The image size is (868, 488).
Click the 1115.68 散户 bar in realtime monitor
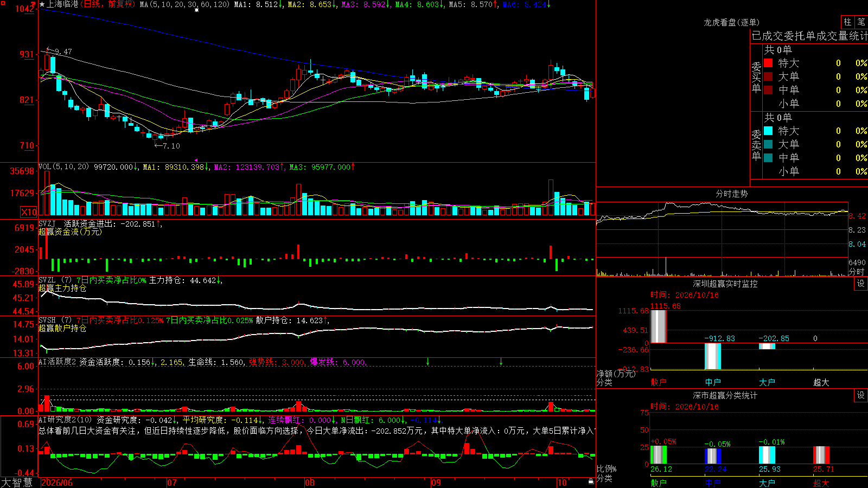(x=658, y=326)
